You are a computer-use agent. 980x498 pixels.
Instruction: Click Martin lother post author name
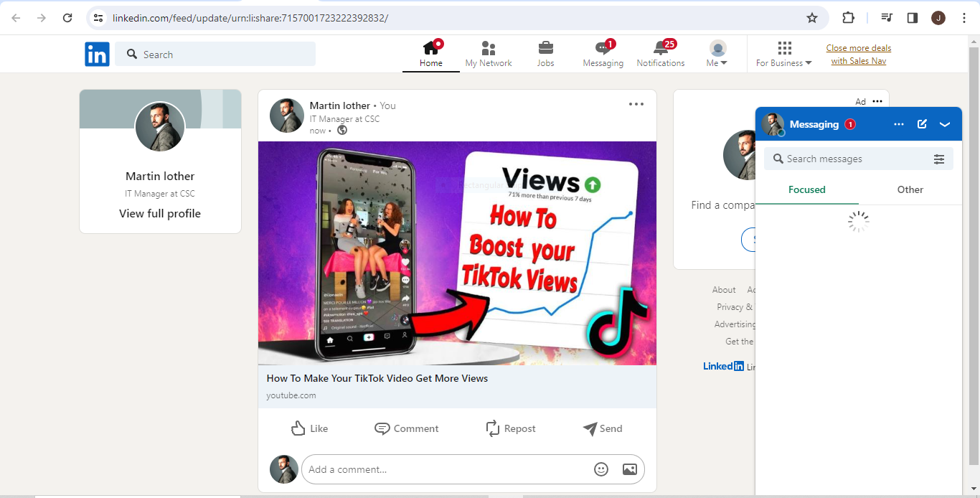[340, 105]
